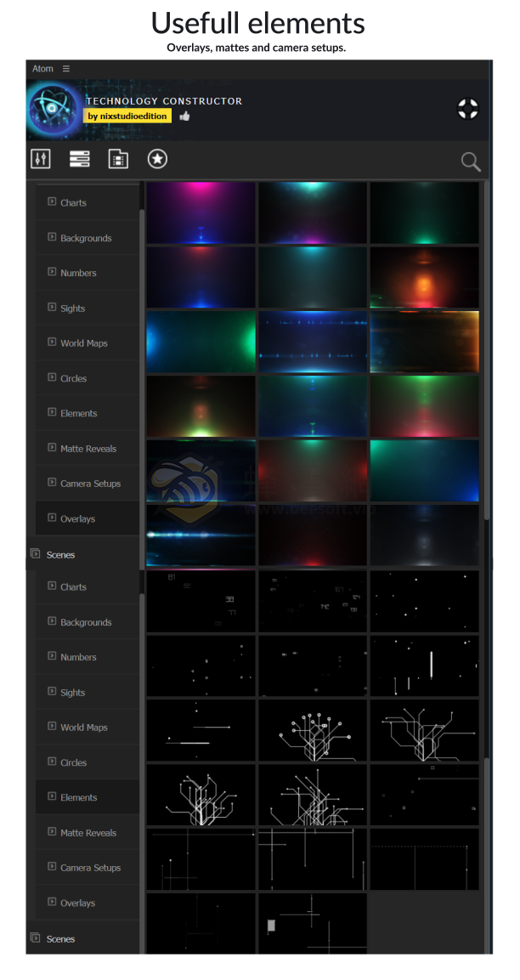
Task: Select the magenta top-glow overlay thumbnail
Action: pos(201,212)
